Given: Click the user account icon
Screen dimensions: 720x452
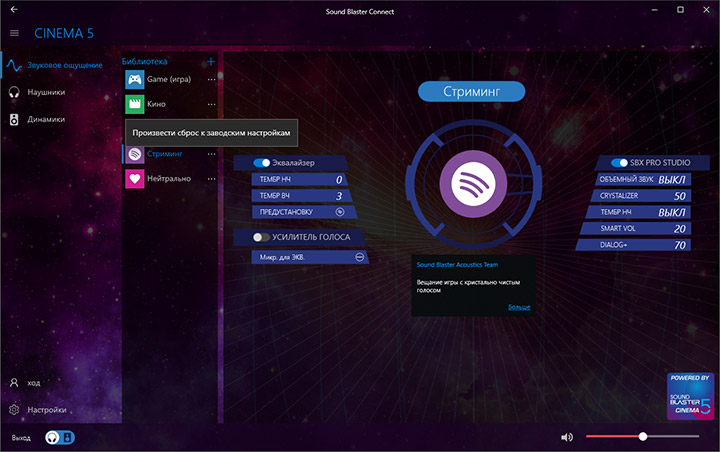Looking at the screenshot, I should pyautogui.click(x=14, y=383).
